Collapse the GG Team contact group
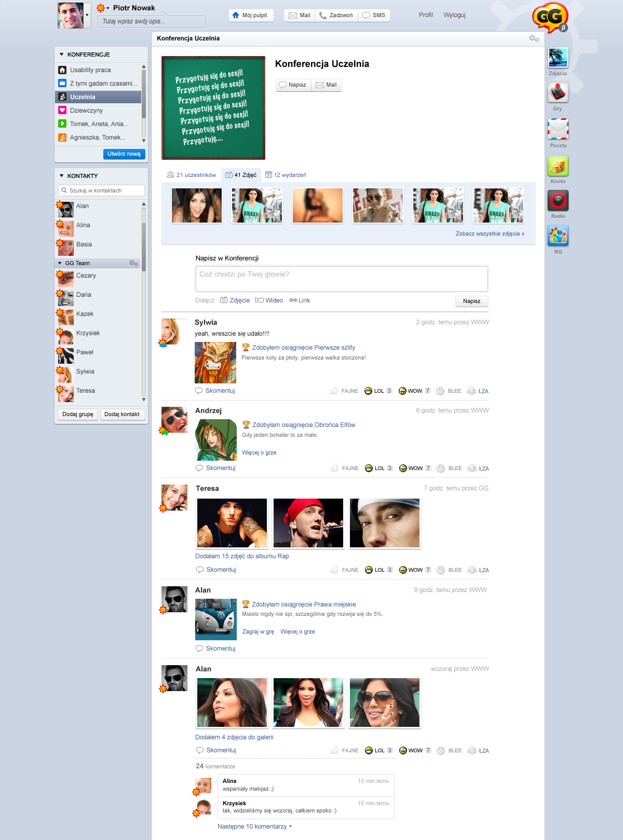 pos(60,263)
